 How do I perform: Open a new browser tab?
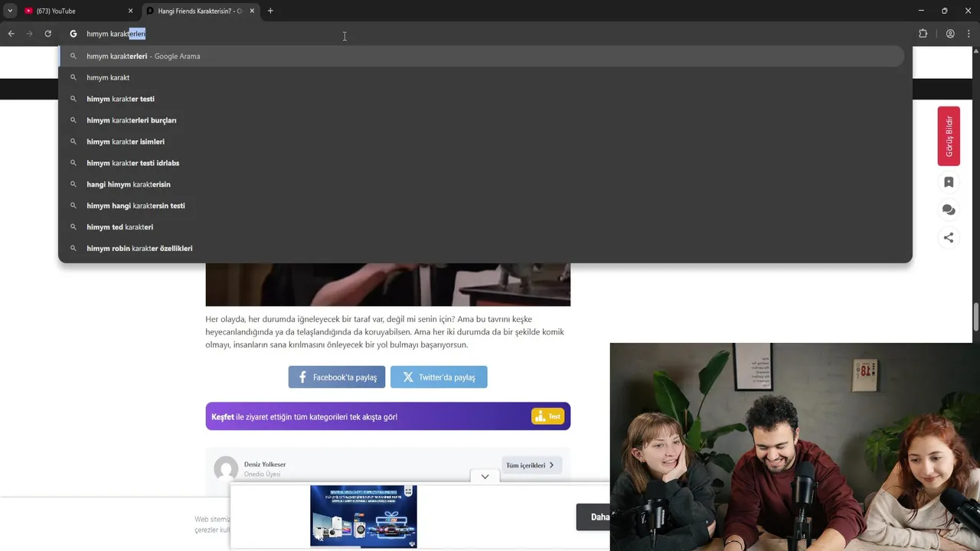[270, 11]
